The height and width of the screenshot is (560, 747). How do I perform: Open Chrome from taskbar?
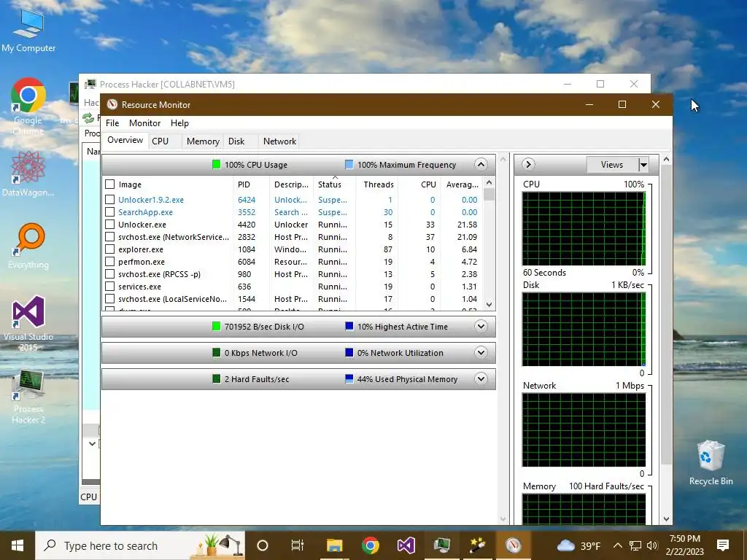(x=370, y=545)
